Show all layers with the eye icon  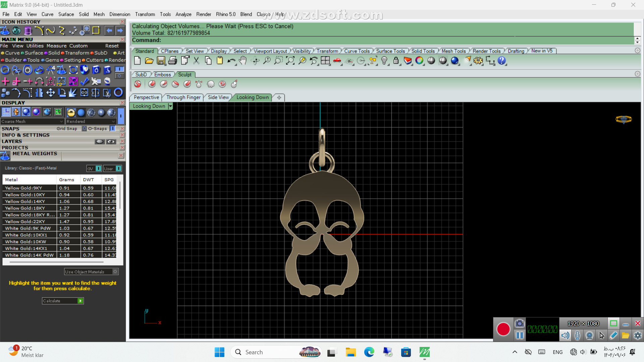click(x=111, y=141)
